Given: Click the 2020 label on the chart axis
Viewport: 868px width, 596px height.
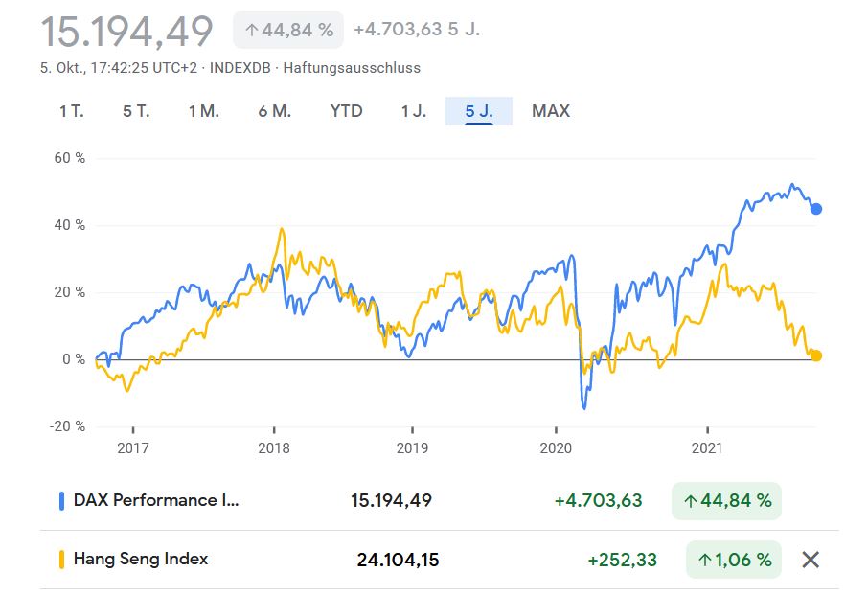Looking at the screenshot, I should click(x=556, y=447).
